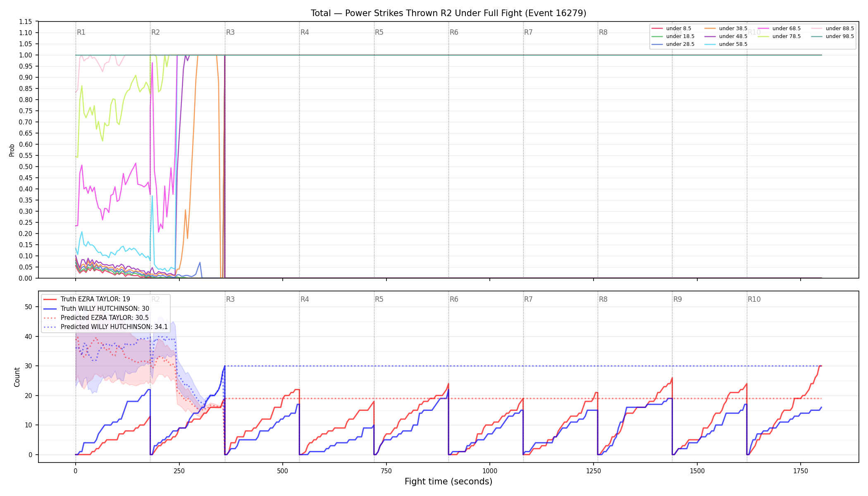This screenshot has height=496, width=868.
Task: Click the R6 round marker in Count chart
Action: (x=454, y=299)
